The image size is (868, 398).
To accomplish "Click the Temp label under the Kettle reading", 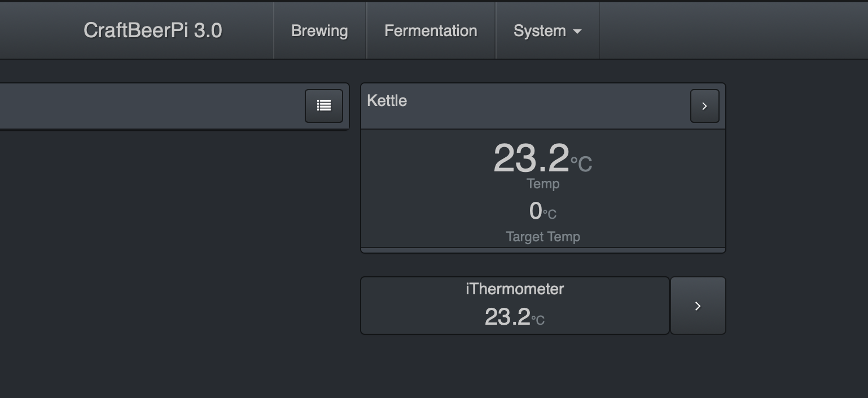I will click(542, 184).
